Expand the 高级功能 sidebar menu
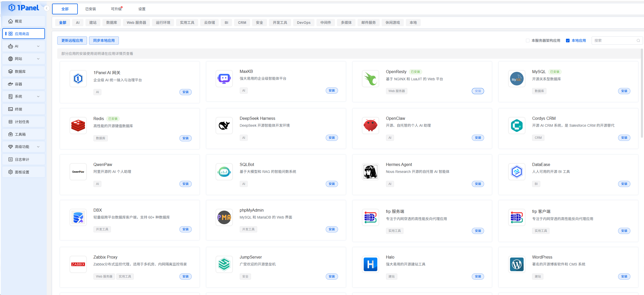The image size is (644, 295). (x=24, y=147)
